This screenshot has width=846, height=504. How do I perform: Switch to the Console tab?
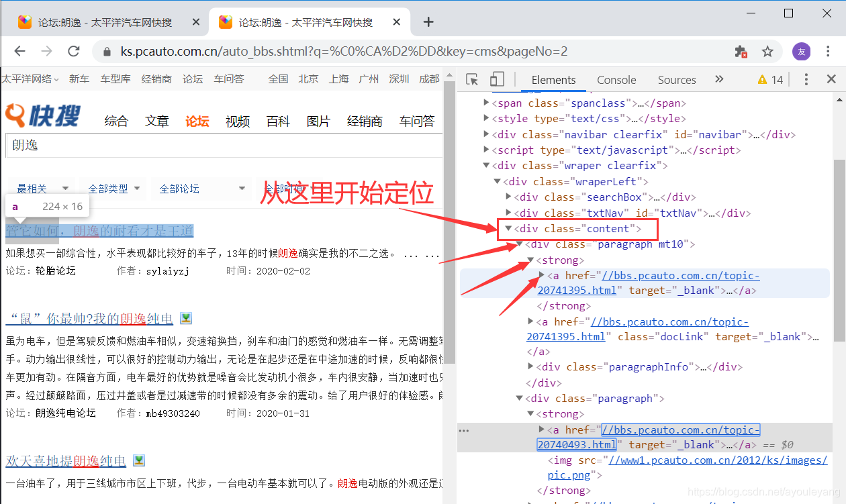pos(616,79)
